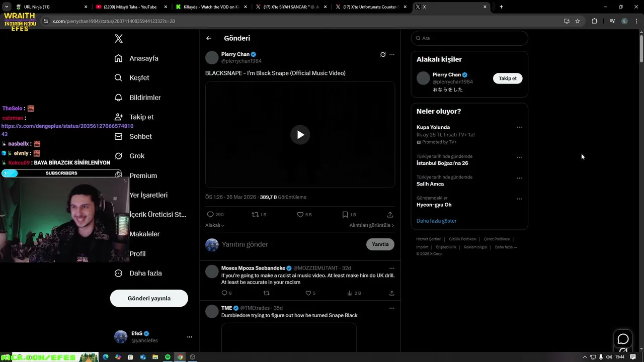
Task: Open Makaleler from the sidebar
Action: [x=144, y=234]
